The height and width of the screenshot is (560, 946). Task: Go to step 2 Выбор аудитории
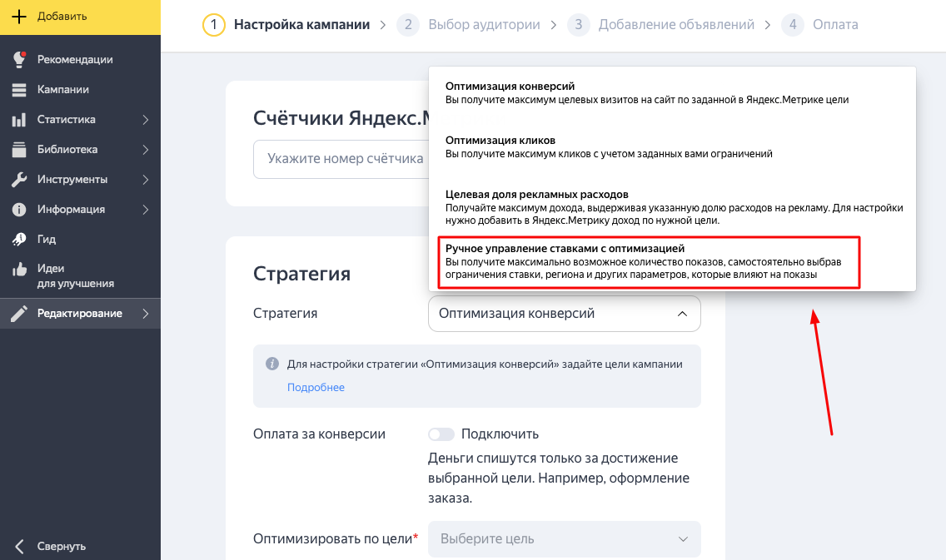(x=469, y=25)
